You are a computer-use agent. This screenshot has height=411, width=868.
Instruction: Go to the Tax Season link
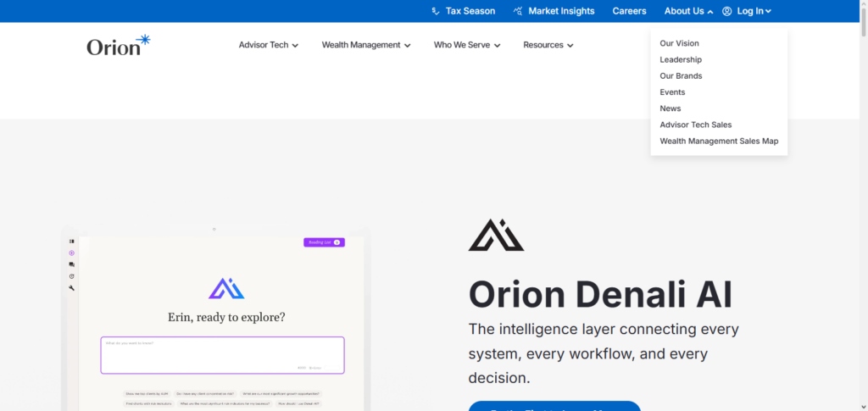tap(470, 11)
